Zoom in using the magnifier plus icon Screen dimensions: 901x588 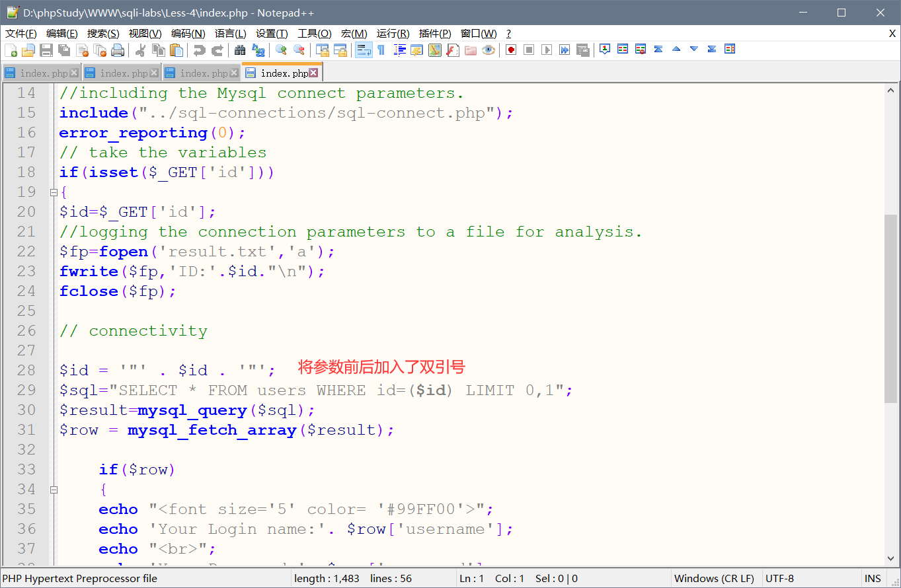tap(281, 50)
